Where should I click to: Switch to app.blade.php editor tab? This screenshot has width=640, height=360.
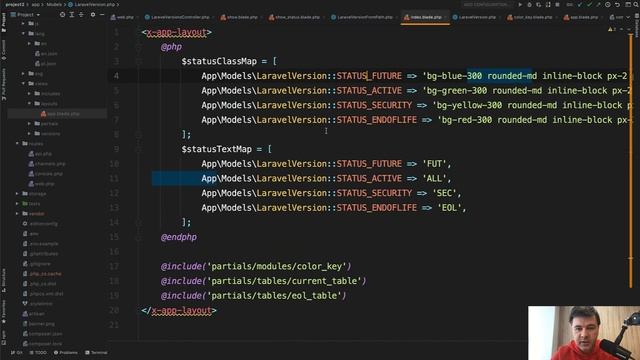pyautogui.click(x=581, y=17)
